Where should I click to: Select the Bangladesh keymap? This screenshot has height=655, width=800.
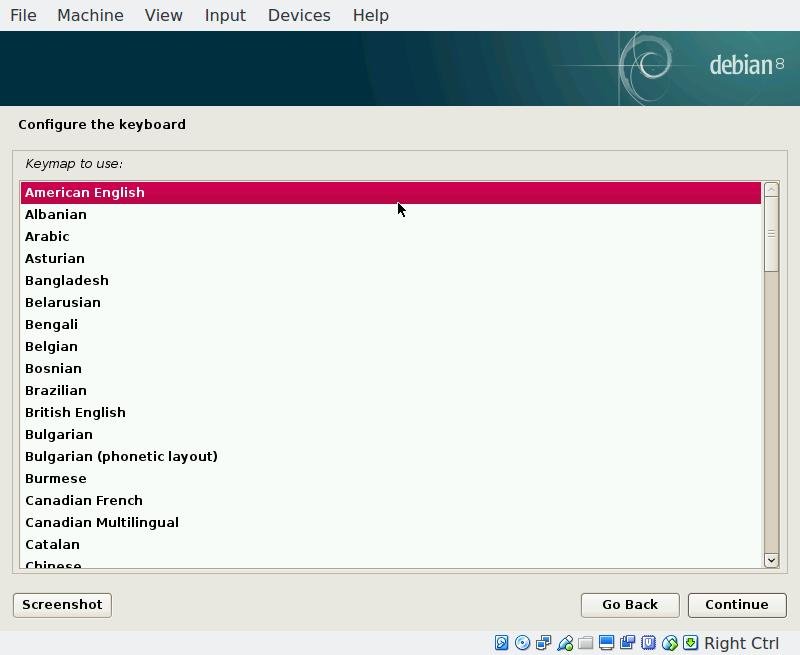click(x=391, y=281)
